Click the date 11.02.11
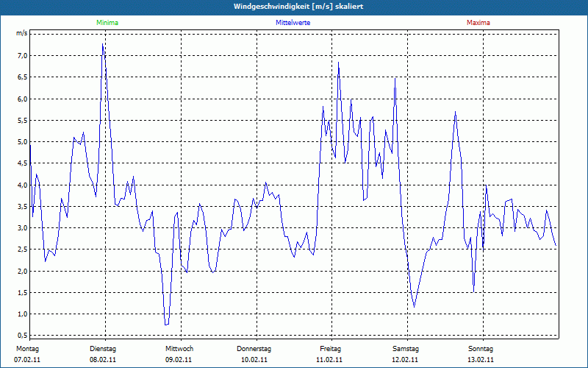The width and height of the screenshot is (588, 368). pyautogui.click(x=329, y=360)
